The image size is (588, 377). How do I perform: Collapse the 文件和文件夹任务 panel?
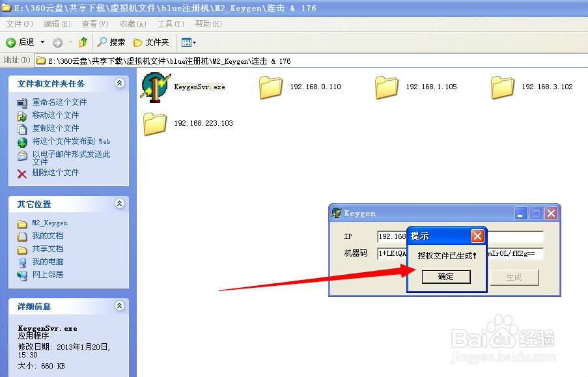point(120,83)
